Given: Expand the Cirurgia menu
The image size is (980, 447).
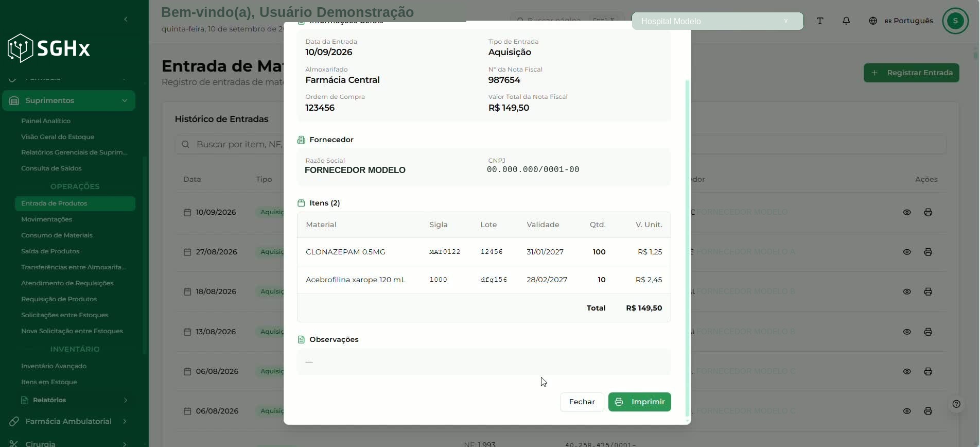Looking at the screenshot, I should [x=69, y=443].
